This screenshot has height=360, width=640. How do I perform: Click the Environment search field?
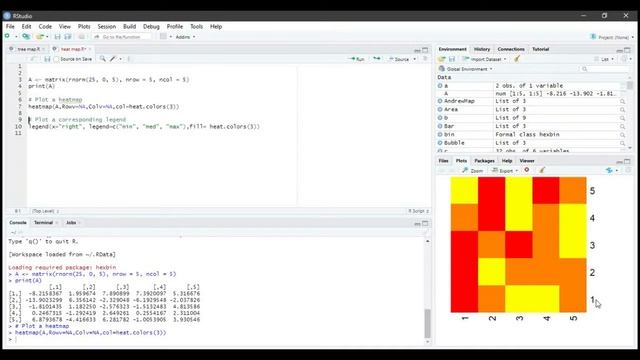click(x=604, y=69)
